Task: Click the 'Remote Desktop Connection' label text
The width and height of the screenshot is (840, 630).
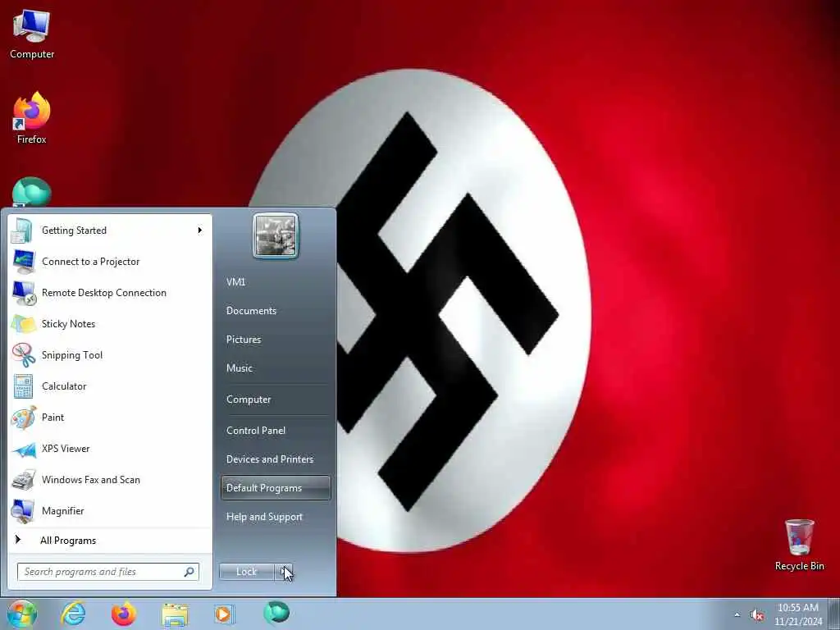Action: click(x=104, y=293)
